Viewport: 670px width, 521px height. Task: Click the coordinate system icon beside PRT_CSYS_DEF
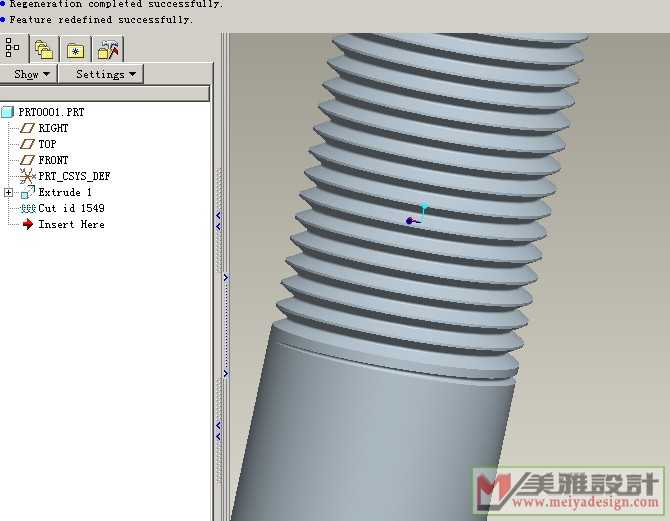click(x=27, y=176)
